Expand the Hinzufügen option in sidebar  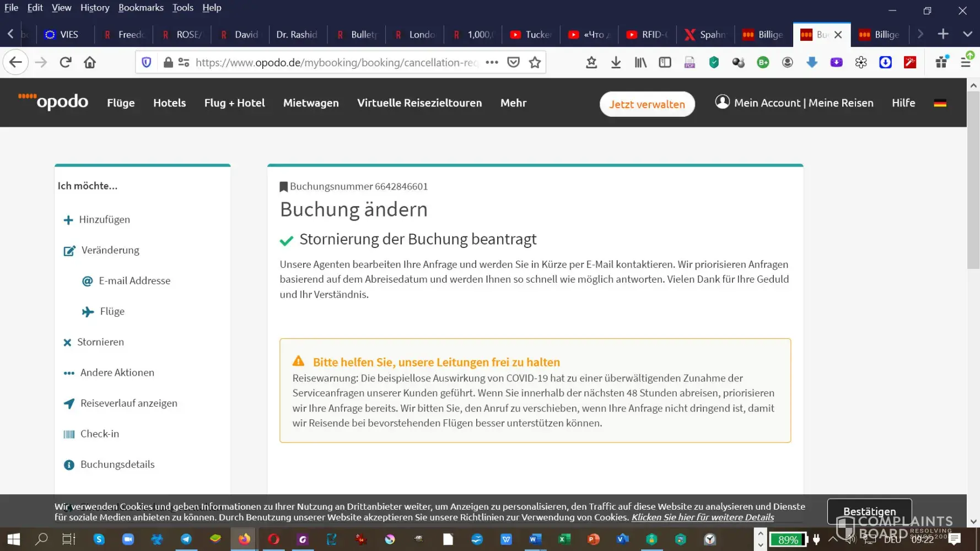click(104, 219)
